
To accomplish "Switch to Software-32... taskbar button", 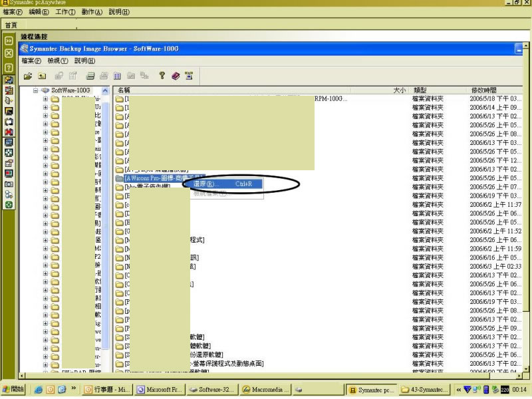I will click(x=211, y=390).
